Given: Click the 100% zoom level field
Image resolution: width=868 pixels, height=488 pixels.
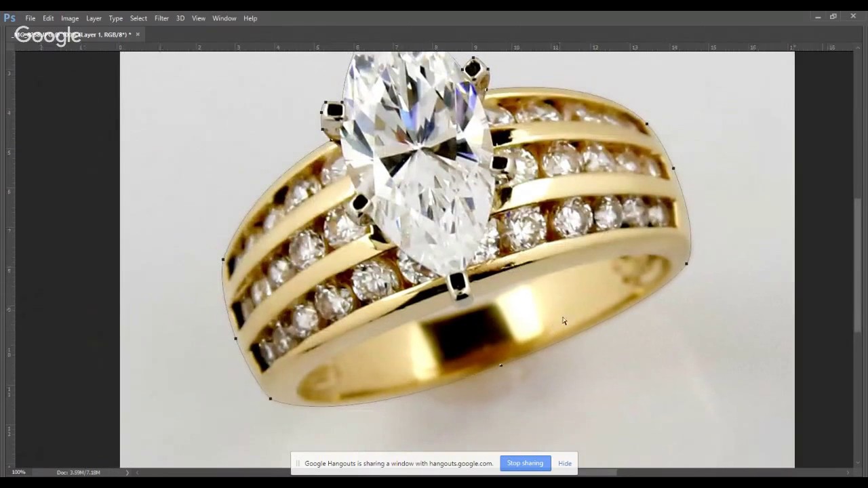Looking at the screenshot, I should (18, 472).
